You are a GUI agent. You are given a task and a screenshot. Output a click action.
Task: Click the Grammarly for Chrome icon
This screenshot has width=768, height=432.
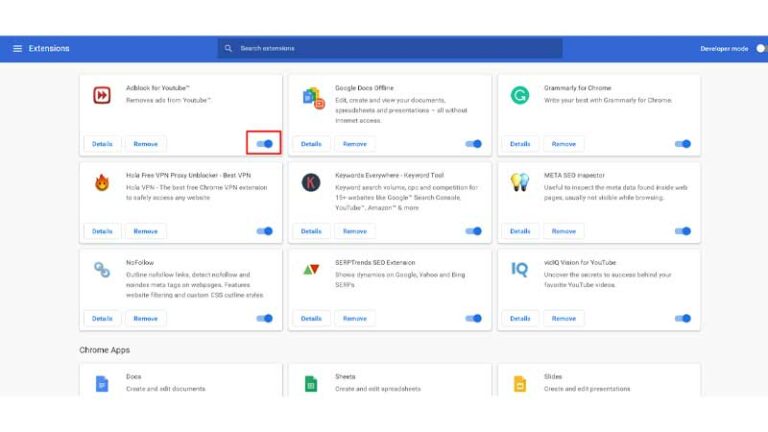[x=520, y=95]
